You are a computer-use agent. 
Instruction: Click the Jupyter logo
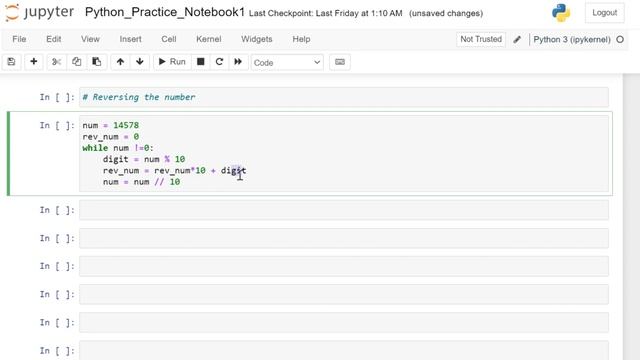point(40,13)
